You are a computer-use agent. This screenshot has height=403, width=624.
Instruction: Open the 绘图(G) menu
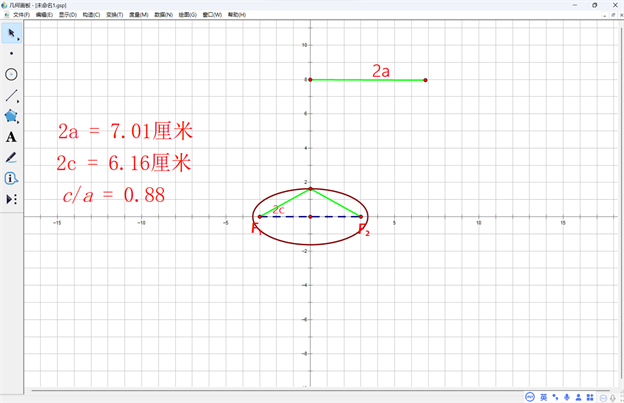[x=187, y=15]
